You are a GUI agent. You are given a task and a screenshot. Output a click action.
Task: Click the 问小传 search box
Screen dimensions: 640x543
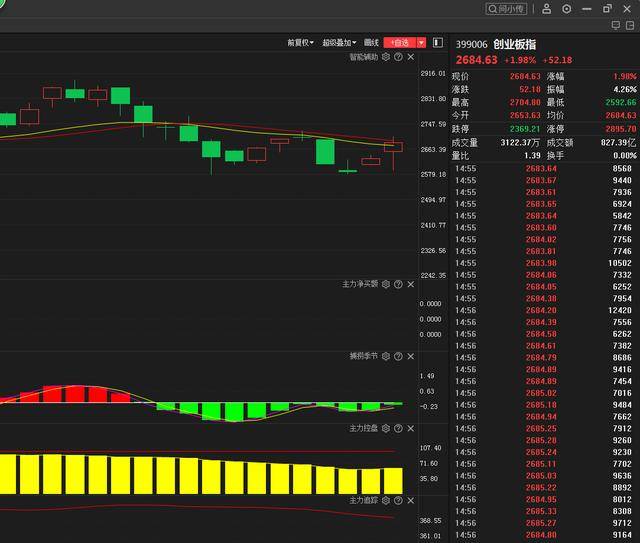coord(507,9)
